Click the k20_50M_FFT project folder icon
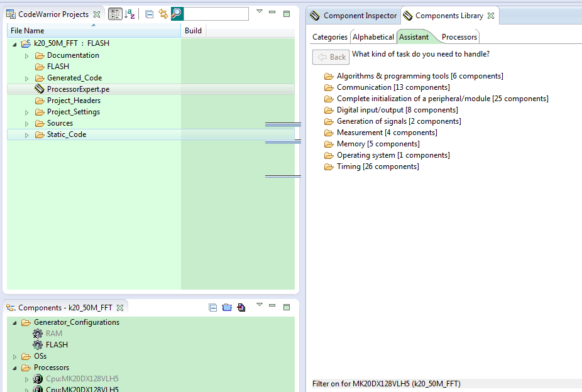 pos(26,43)
